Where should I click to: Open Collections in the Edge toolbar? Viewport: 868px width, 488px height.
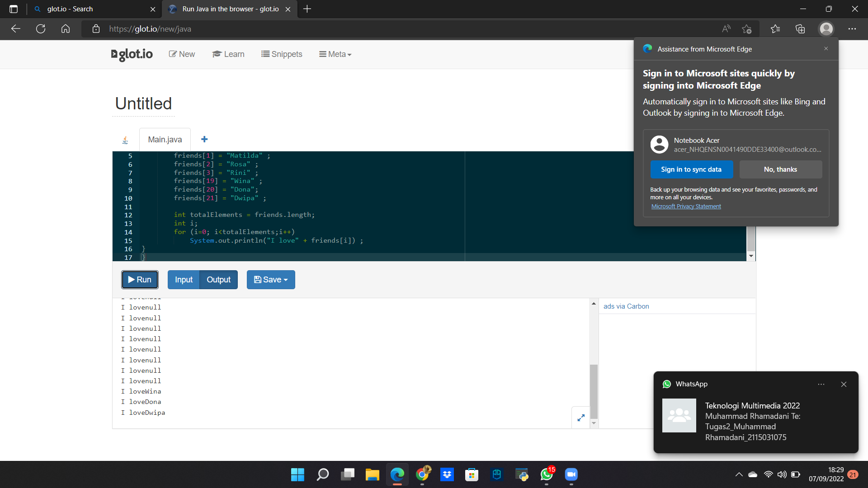click(800, 28)
